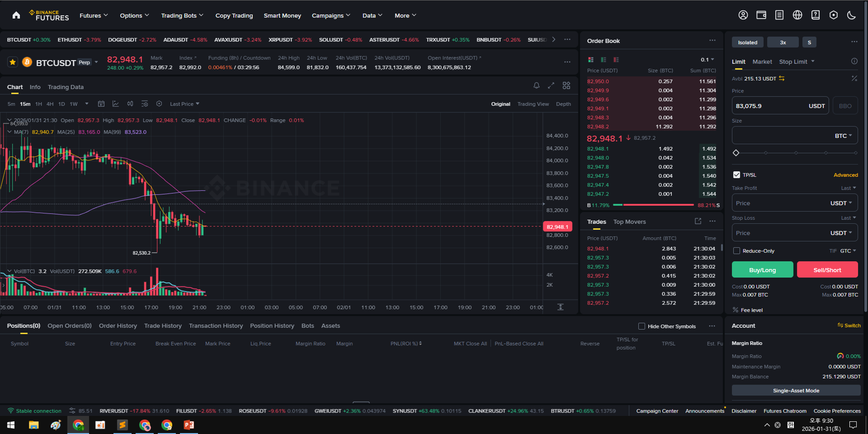Switch chart to 5m interval
The width and height of the screenshot is (868, 434).
pyautogui.click(x=11, y=104)
